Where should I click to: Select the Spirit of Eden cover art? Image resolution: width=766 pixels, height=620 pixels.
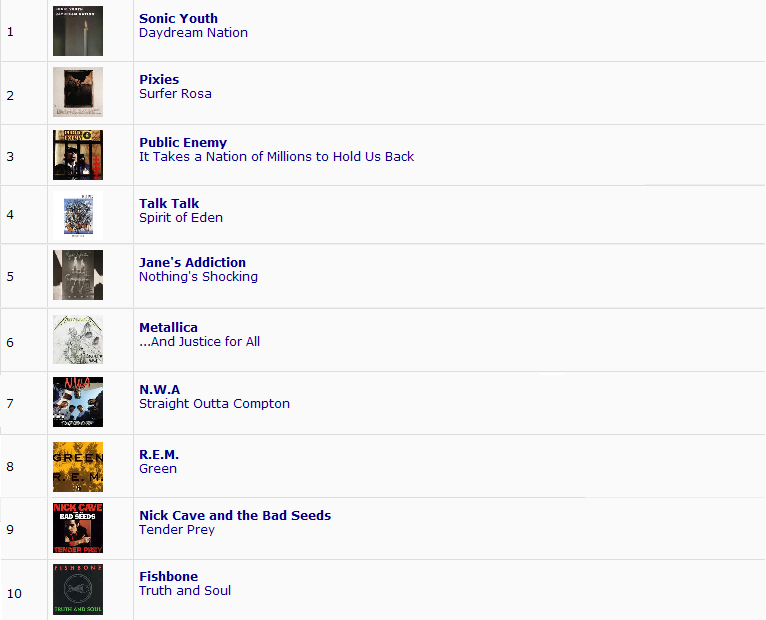point(78,215)
